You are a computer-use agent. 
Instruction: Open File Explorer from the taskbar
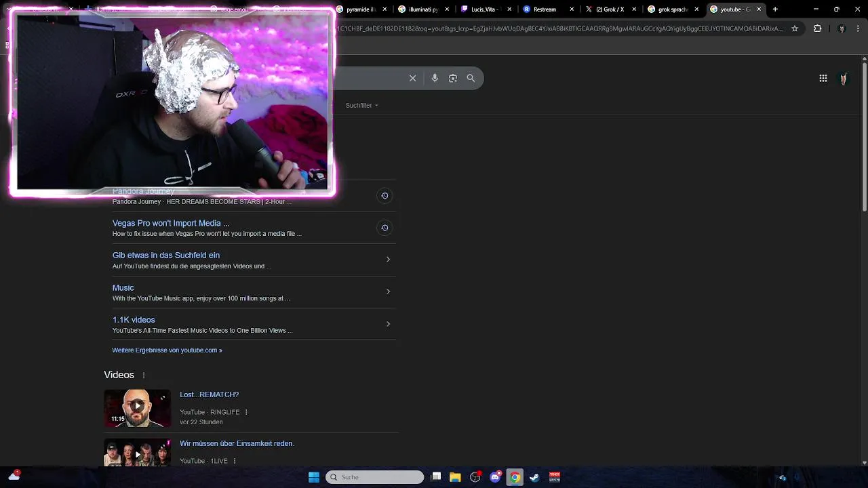(455, 477)
